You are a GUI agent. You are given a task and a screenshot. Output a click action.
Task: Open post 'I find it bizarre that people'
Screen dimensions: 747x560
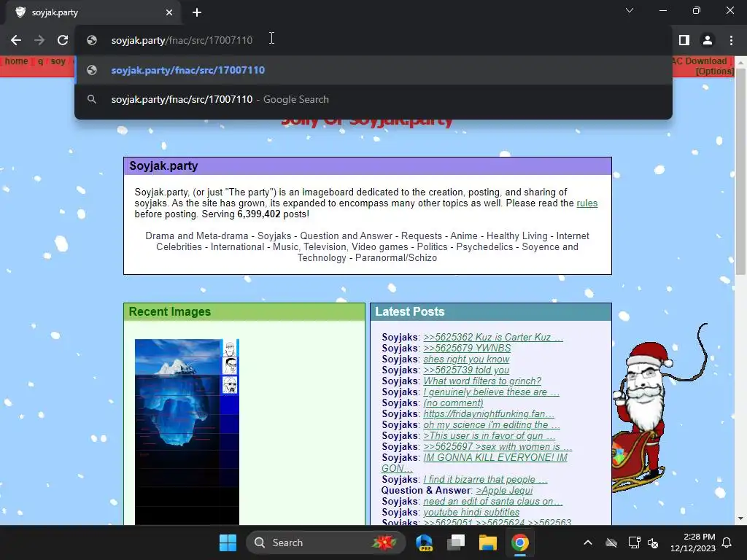click(485, 480)
